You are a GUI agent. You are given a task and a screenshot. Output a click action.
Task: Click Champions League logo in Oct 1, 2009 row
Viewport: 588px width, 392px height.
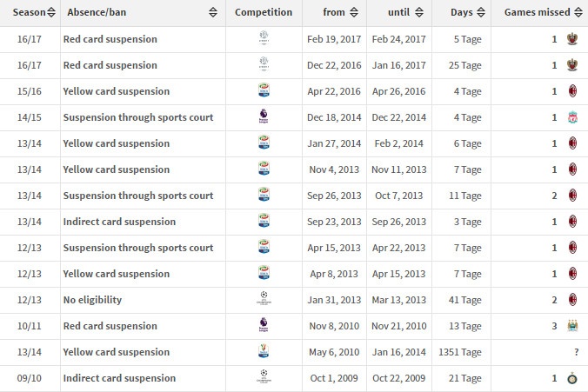pos(264,378)
